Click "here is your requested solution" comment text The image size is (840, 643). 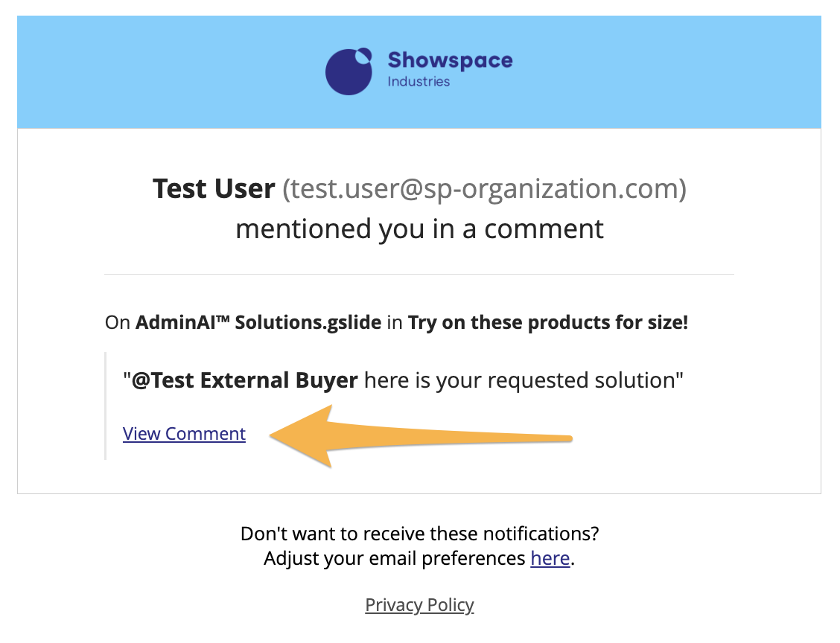click(519, 380)
